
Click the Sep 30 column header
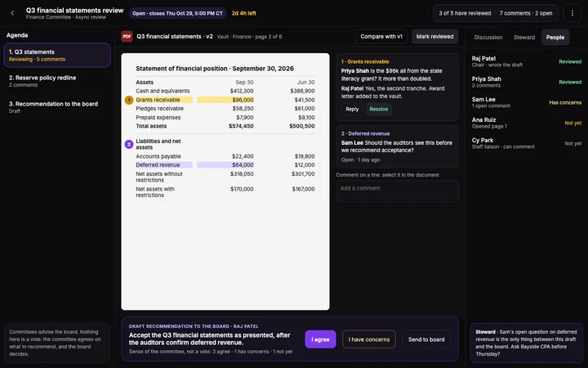tap(244, 83)
